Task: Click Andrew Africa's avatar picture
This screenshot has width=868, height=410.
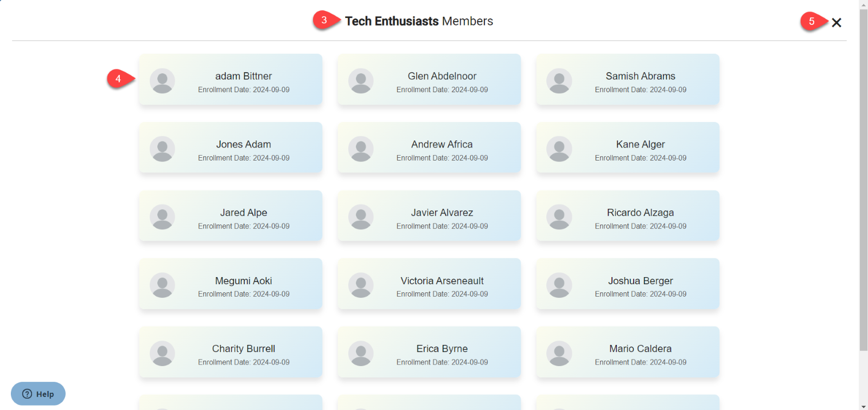Action: point(361,149)
